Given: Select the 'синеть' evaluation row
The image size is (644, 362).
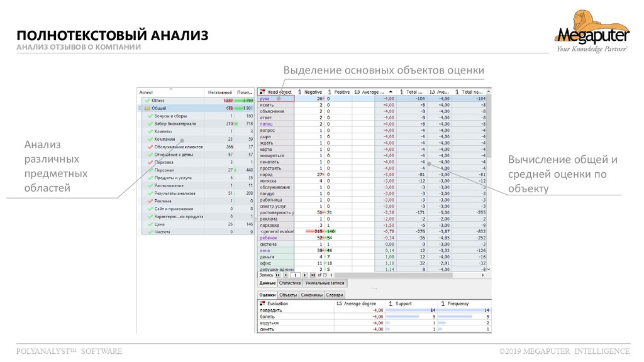Looking at the screenshot, I should (x=374, y=329).
